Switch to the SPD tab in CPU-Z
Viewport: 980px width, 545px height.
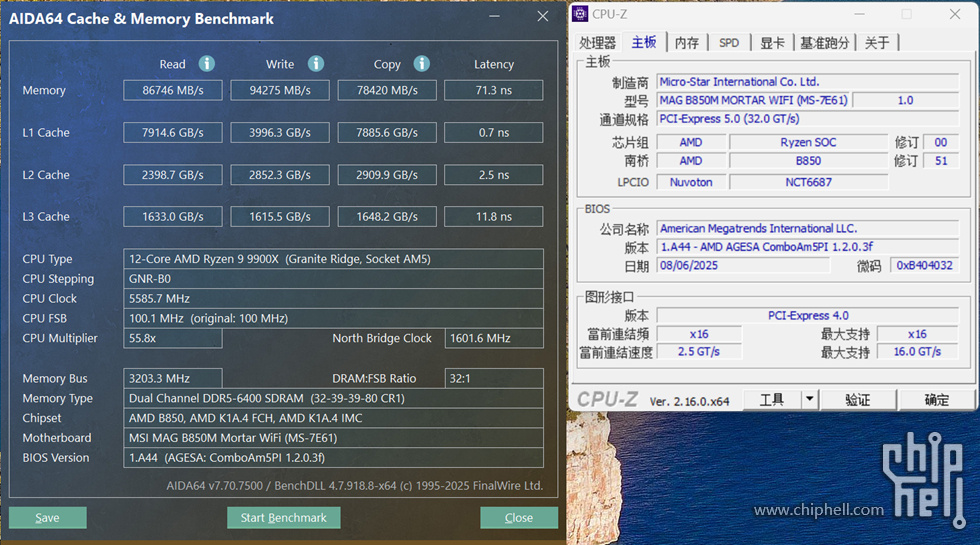[729, 42]
